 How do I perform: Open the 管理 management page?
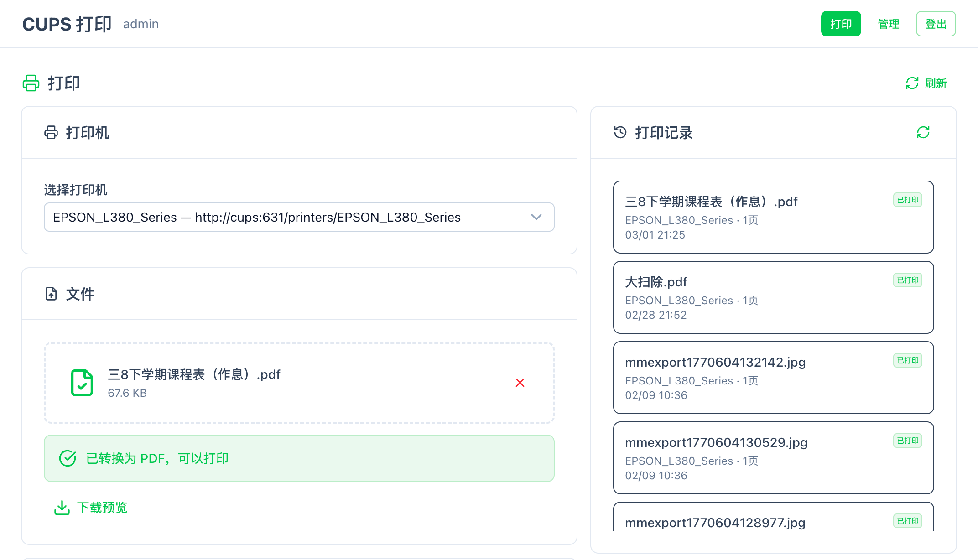click(x=888, y=24)
